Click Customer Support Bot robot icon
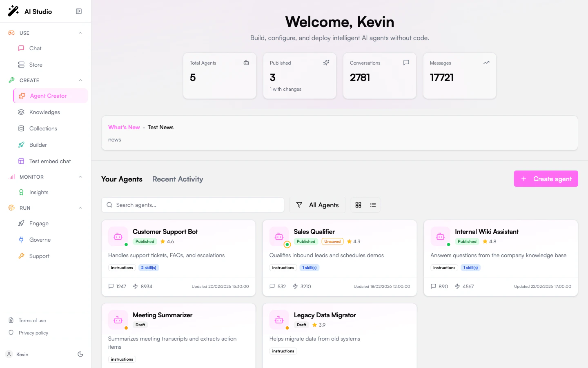588x368 pixels. (x=118, y=237)
